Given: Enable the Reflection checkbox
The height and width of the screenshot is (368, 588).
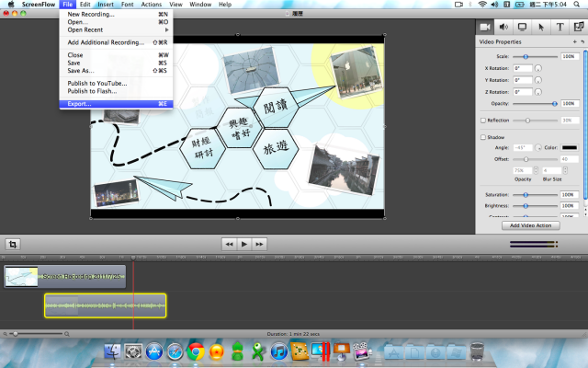Looking at the screenshot, I should click(483, 121).
